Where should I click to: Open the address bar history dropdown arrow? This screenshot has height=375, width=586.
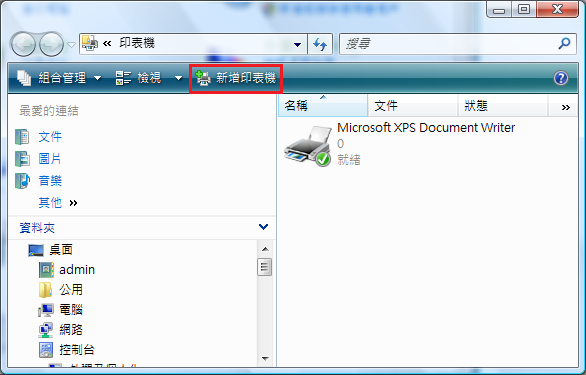297,44
